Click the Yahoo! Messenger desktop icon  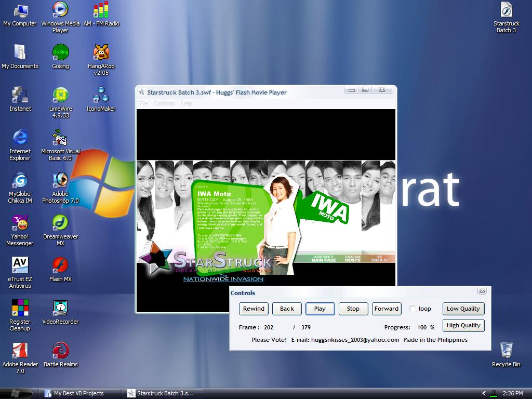click(20, 223)
